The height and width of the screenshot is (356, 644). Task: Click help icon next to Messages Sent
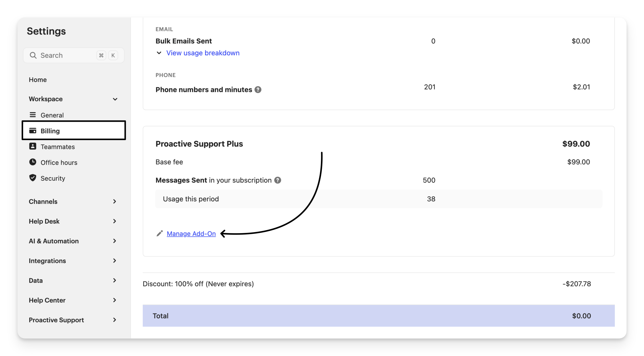click(x=277, y=180)
